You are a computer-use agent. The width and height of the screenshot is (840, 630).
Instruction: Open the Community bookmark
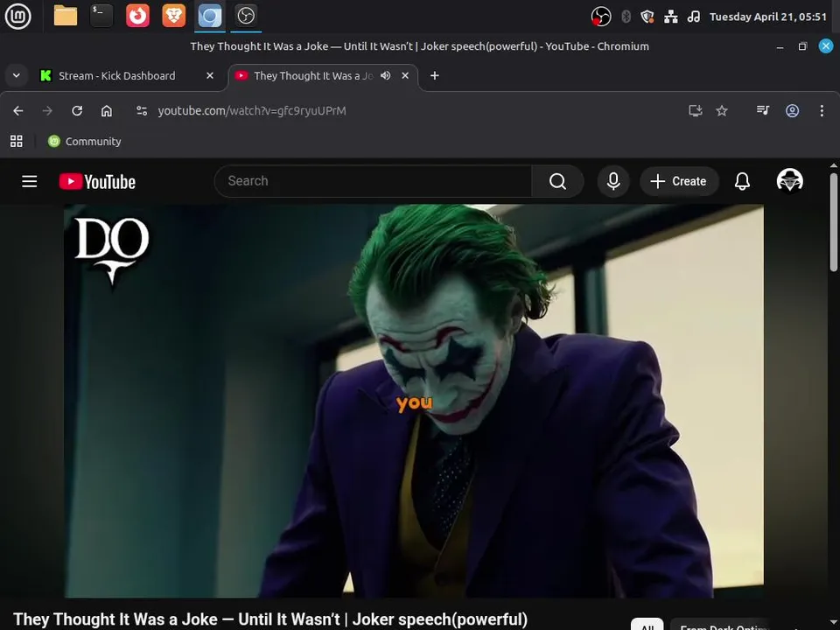pos(85,142)
